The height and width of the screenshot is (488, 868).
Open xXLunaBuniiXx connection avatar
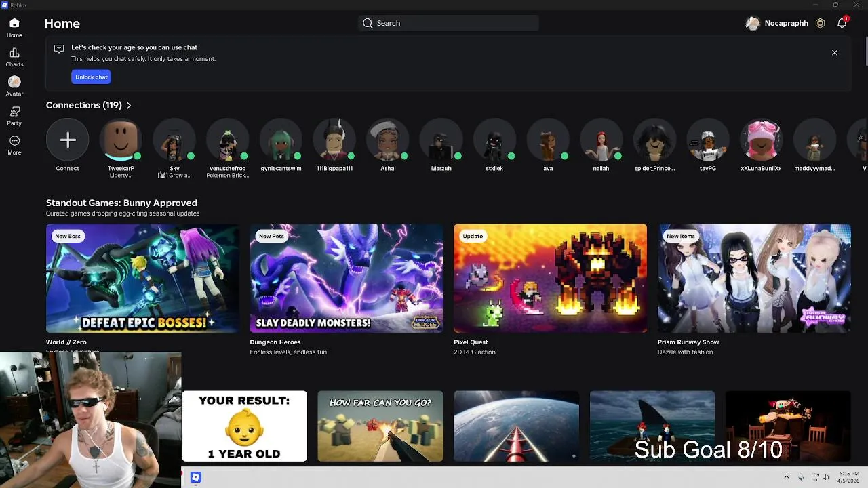tap(761, 140)
